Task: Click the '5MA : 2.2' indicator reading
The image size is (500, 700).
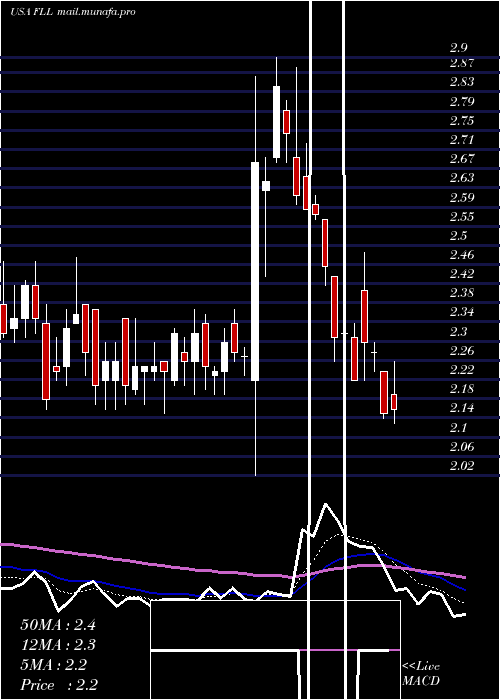Action: 54,665
